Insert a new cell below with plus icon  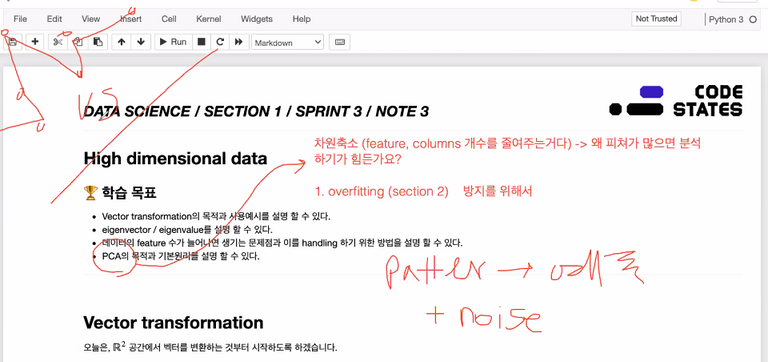click(x=35, y=42)
